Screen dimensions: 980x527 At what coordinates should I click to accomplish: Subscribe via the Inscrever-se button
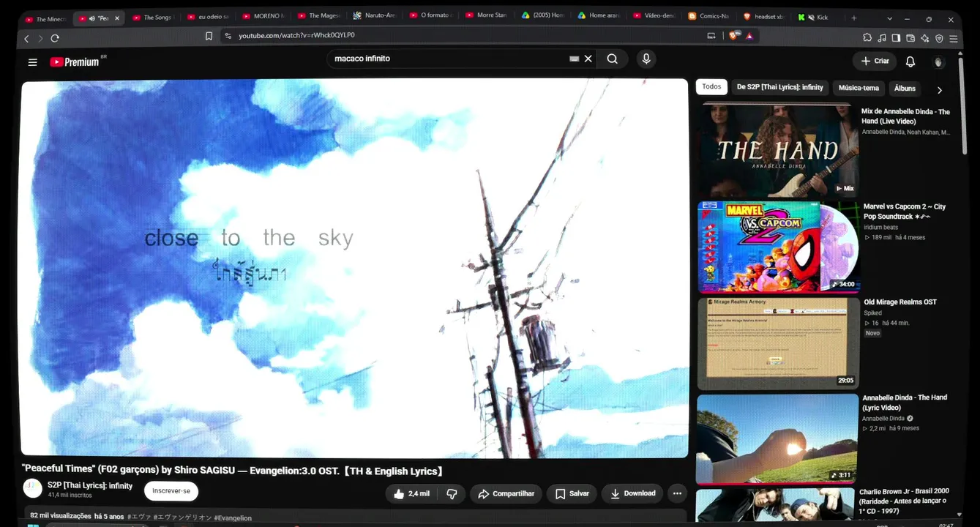[171, 490]
